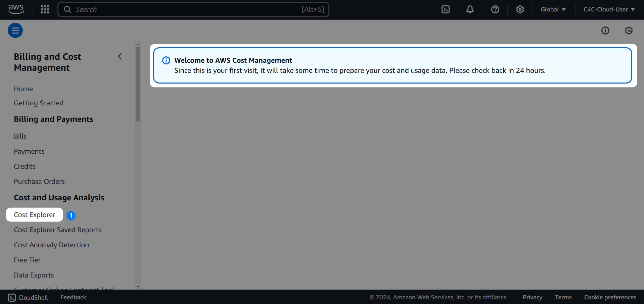644x304 pixels.
Task: Open Getting Started in sidebar
Action: point(39,103)
